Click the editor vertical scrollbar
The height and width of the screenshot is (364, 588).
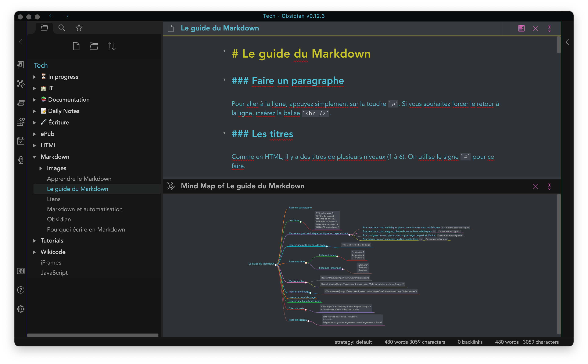click(559, 44)
